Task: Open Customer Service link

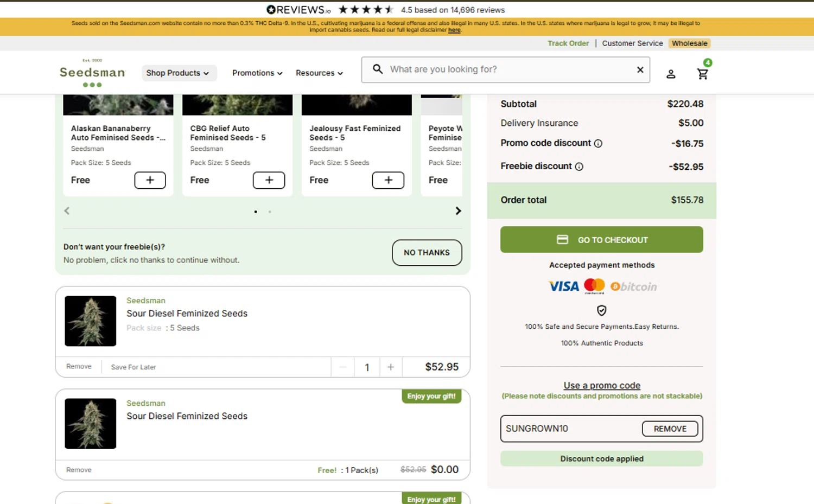Action: pos(632,43)
